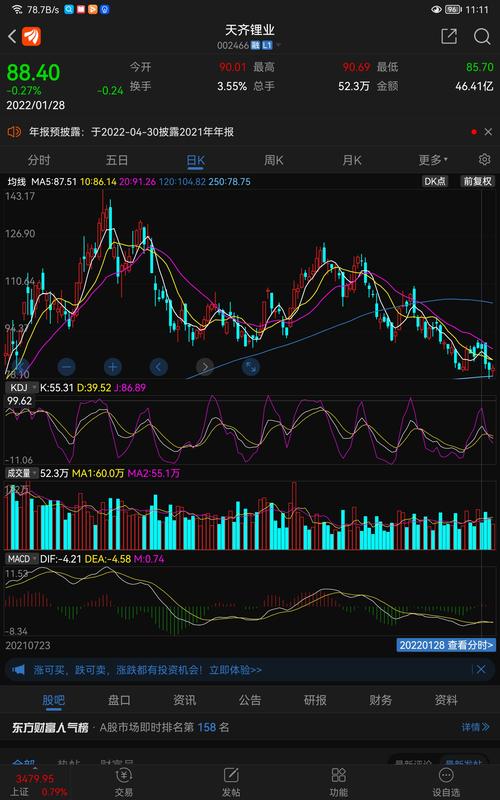500x800 pixels.
Task: Zoom in chart with plus button
Action: 113,366
